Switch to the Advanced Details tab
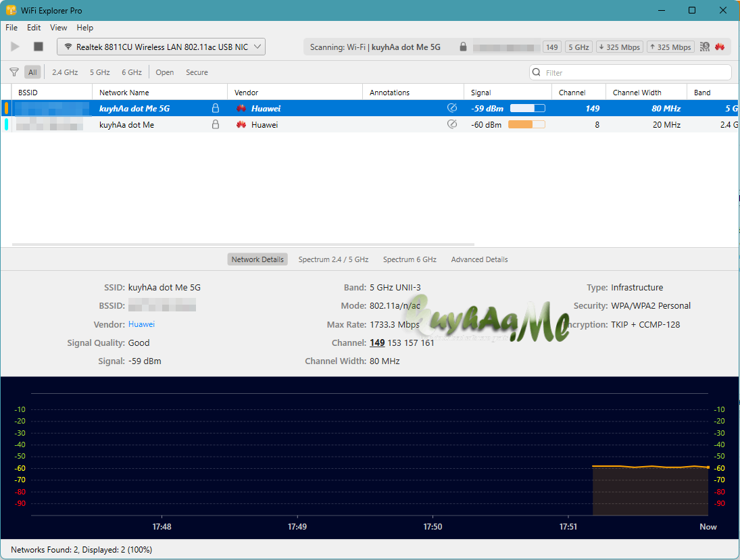This screenshot has width=740, height=560. tap(479, 259)
